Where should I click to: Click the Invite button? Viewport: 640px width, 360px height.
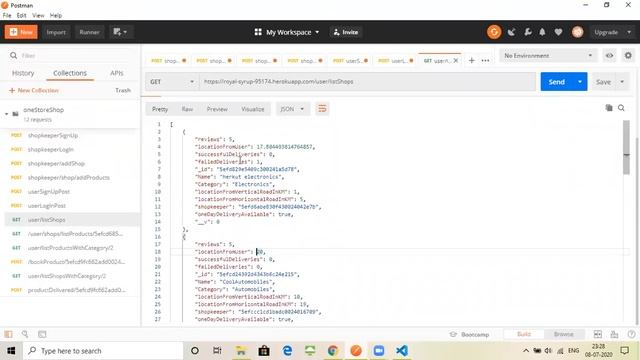[346, 32]
